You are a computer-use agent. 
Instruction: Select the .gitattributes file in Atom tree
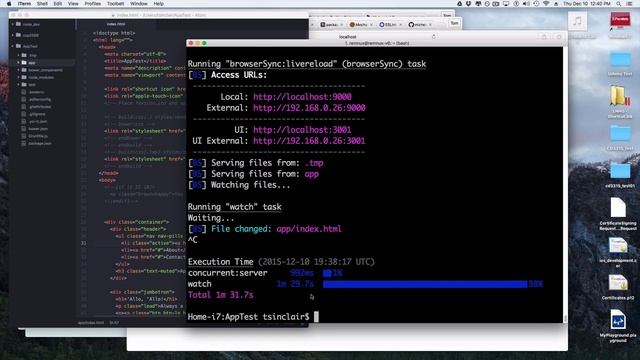pos(40,107)
